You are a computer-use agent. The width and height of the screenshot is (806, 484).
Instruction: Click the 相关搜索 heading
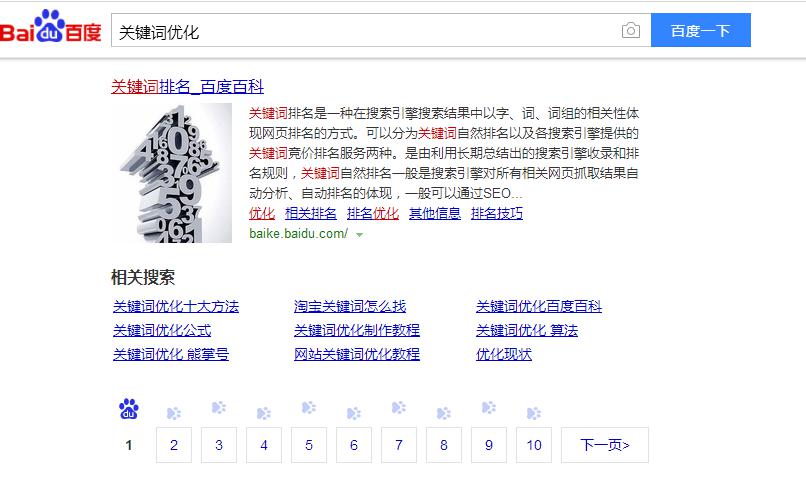click(x=143, y=277)
